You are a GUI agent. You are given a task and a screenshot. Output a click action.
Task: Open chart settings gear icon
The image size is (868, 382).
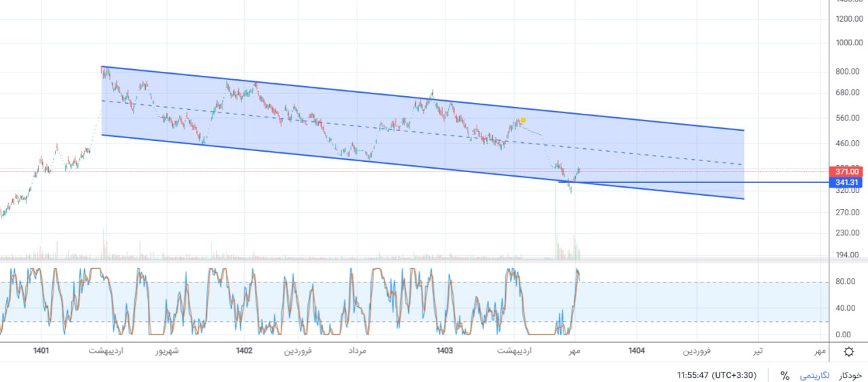click(x=849, y=351)
